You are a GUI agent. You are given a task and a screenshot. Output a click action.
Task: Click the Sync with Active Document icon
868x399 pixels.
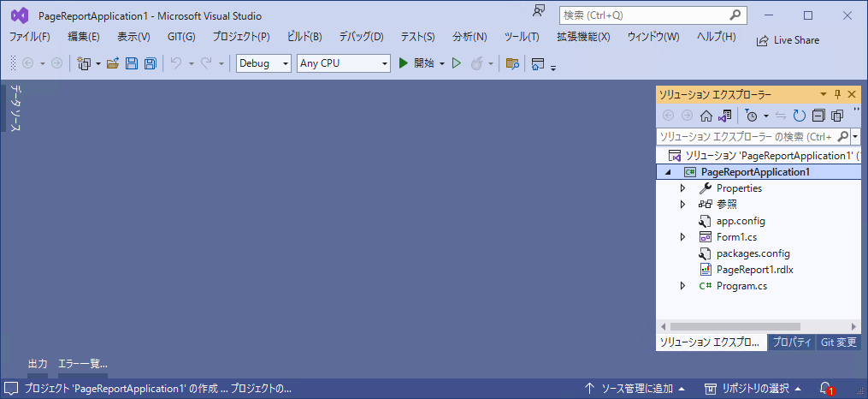pos(781,116)
